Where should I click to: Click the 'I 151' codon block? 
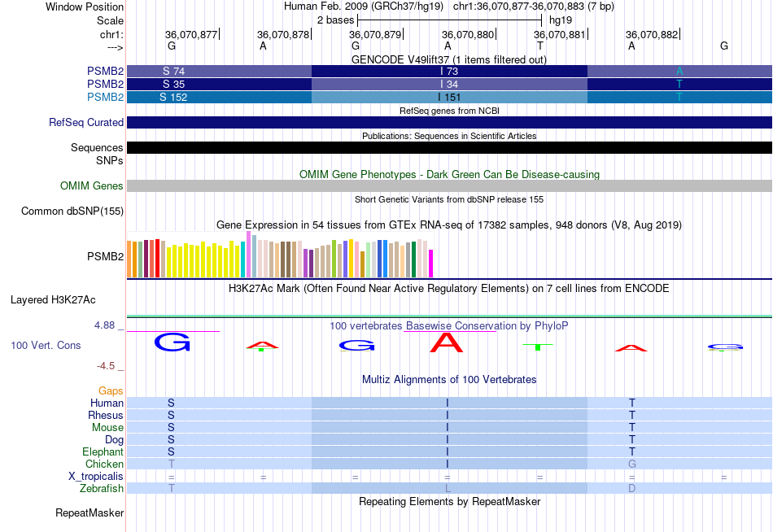[x=449, y=97]
